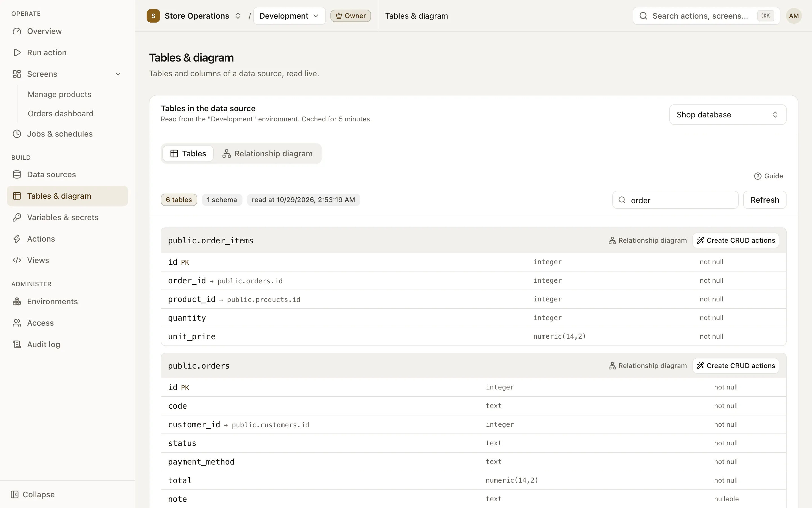Click the public.customers.id foreign key reference
The width and height of the screenshot is (812, 508).
coord(270,425)
